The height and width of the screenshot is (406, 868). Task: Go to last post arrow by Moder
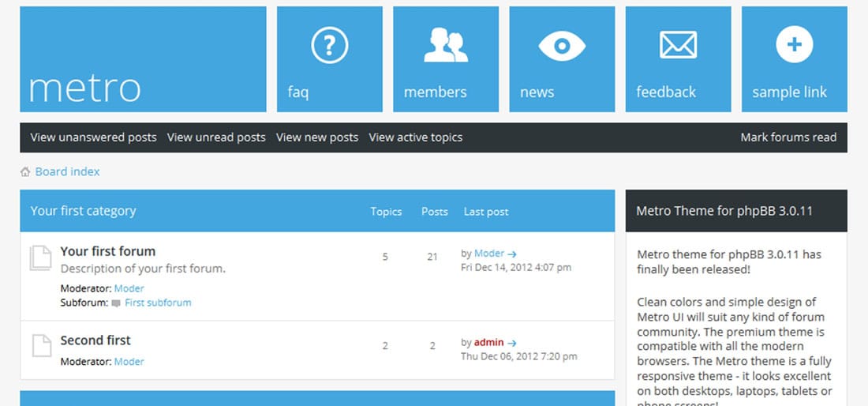[x=512, y=254]
